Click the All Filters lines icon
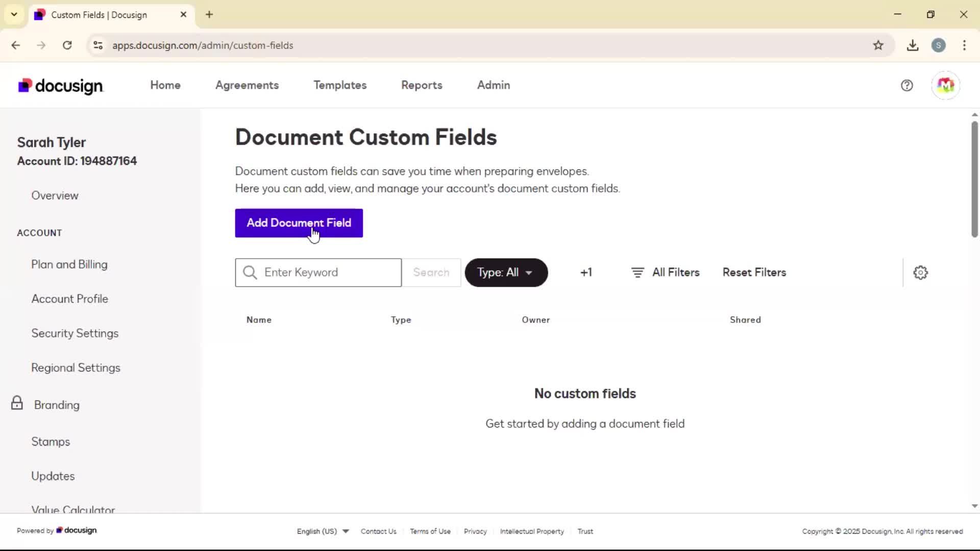Screen dimensions: 980x551 pyautogui.click(x=638, y=272)
